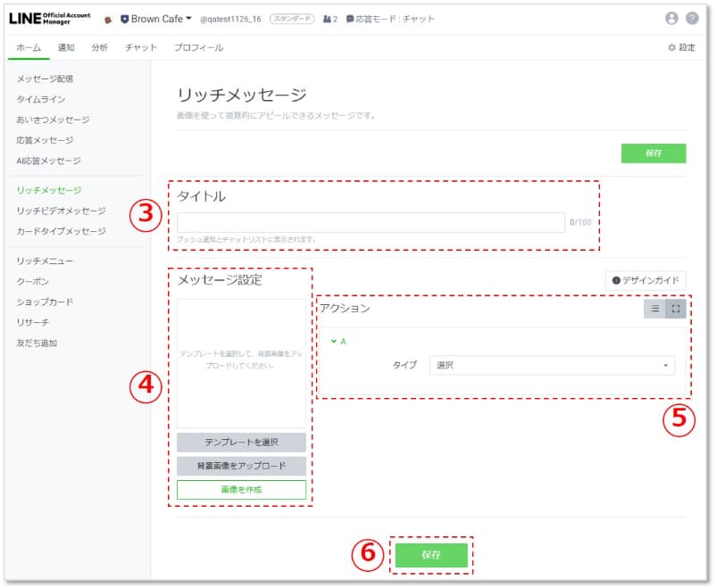Click the スタンダード plan badge
The height and width of the screenshot is (588, 717).
click(292, 20)
